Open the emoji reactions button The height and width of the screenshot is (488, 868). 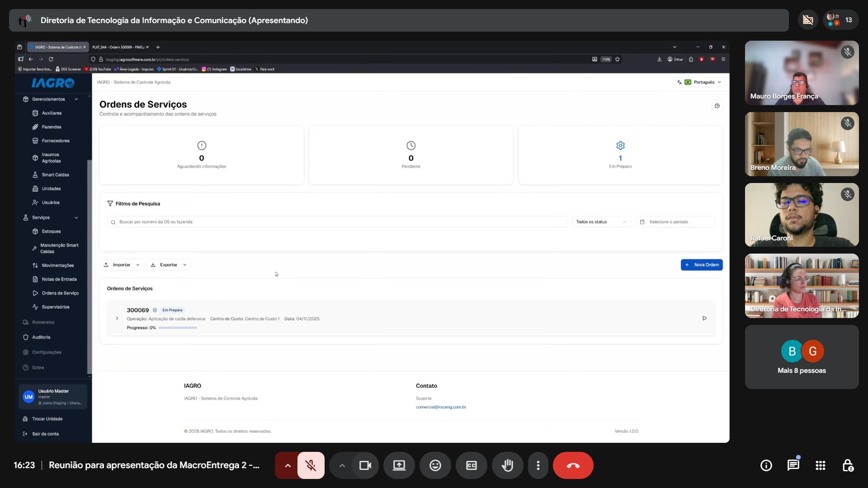(x=435, y=465)
